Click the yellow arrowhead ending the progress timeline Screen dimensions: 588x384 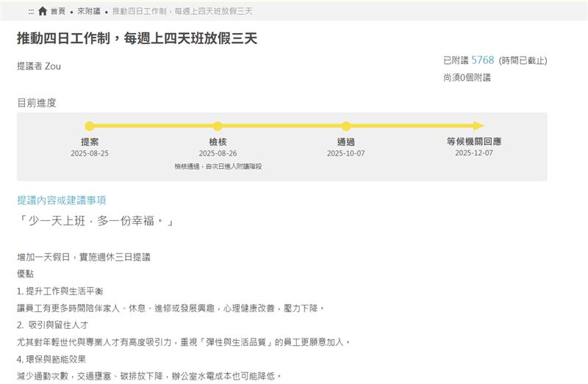478,126
